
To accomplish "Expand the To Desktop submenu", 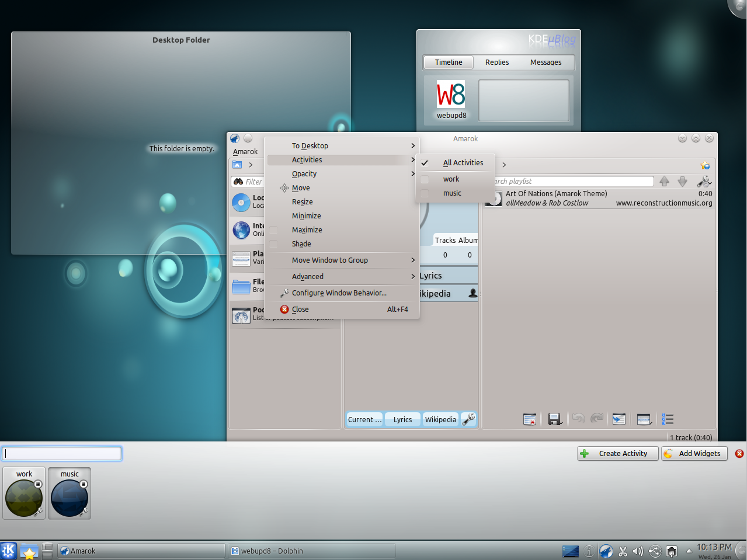I will (x=342, y=146).
